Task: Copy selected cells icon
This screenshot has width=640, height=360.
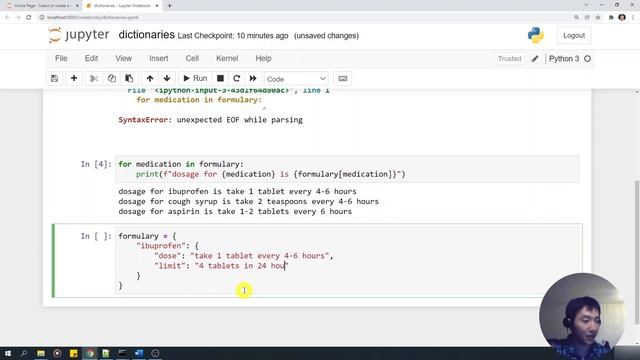Action: [x=111, y=78]
